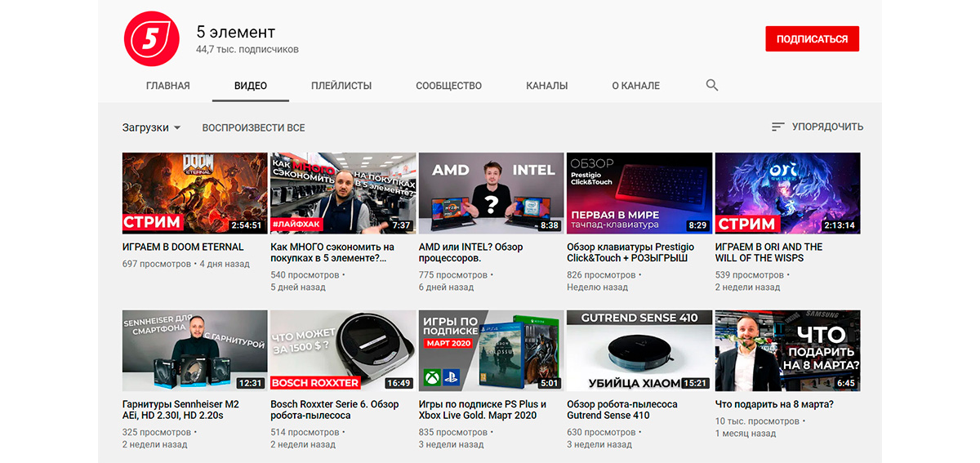980x463 pixels.
Task: Open the О КАНАЛЕ tab
Action: [636, 86]
